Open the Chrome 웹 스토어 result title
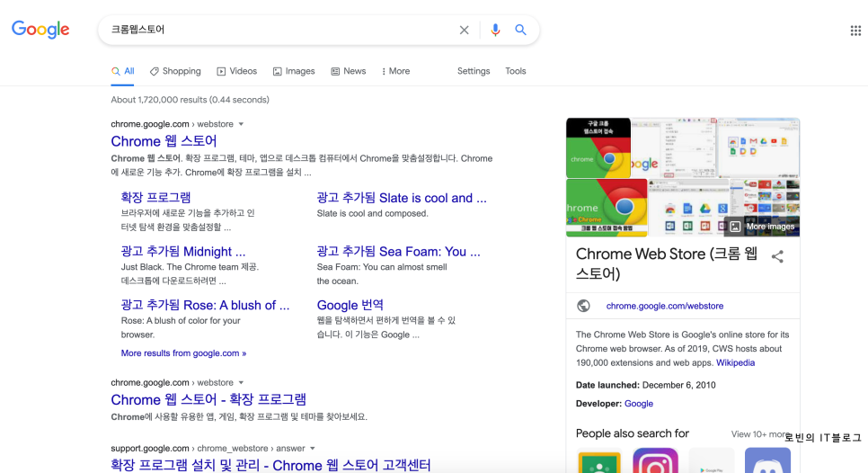 [x=164, y=141]
